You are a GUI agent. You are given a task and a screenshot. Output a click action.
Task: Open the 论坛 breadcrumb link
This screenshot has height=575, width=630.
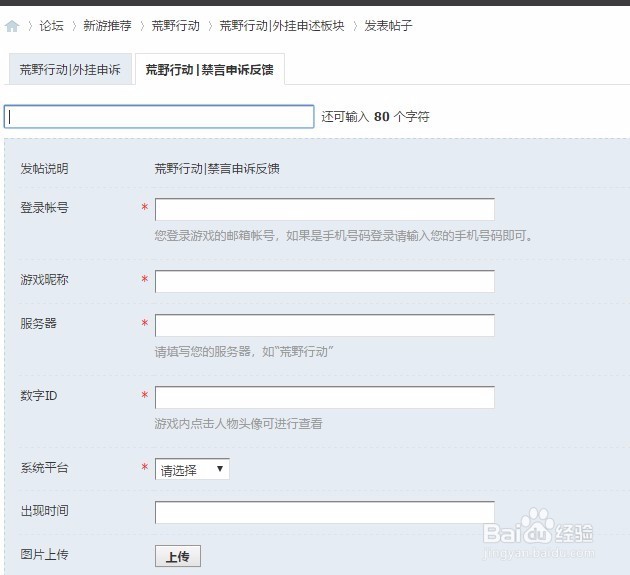click(x=51, y=26)
